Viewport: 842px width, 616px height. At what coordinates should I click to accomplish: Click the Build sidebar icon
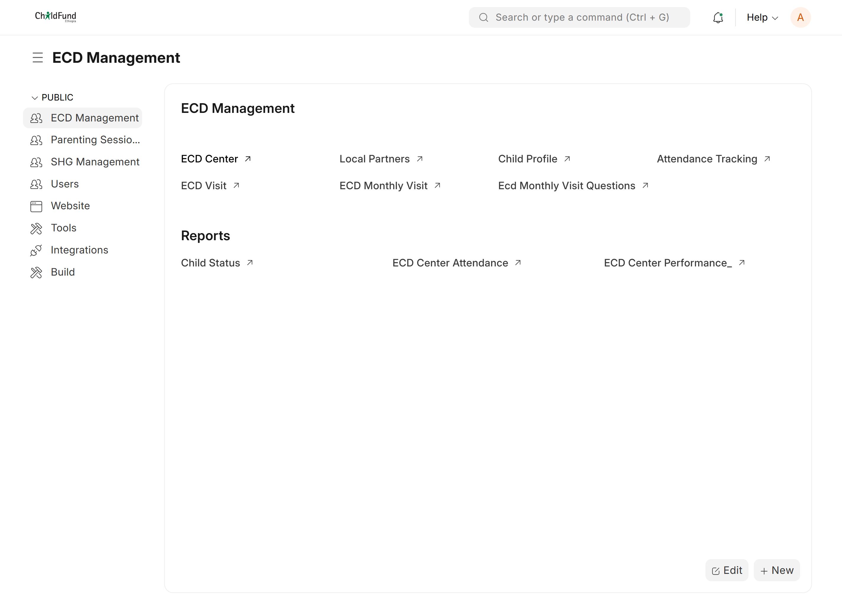coord(36,273)
